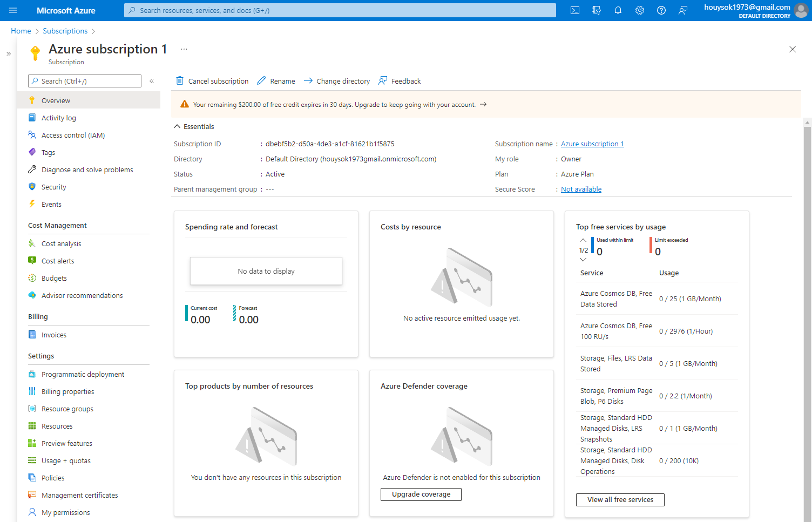Click the search resources input field
The image size is (812, 522).
point(340,10)
